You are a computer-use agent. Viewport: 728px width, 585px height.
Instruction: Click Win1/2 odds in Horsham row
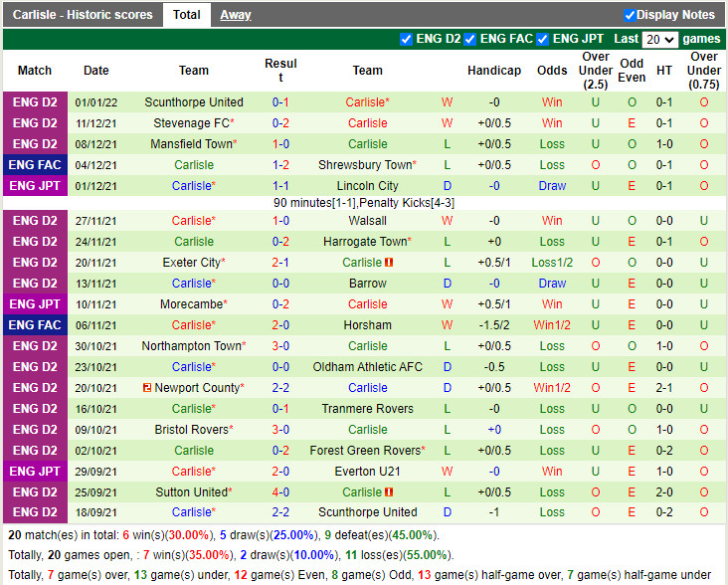pyautogui.click(x=552, y=325)
